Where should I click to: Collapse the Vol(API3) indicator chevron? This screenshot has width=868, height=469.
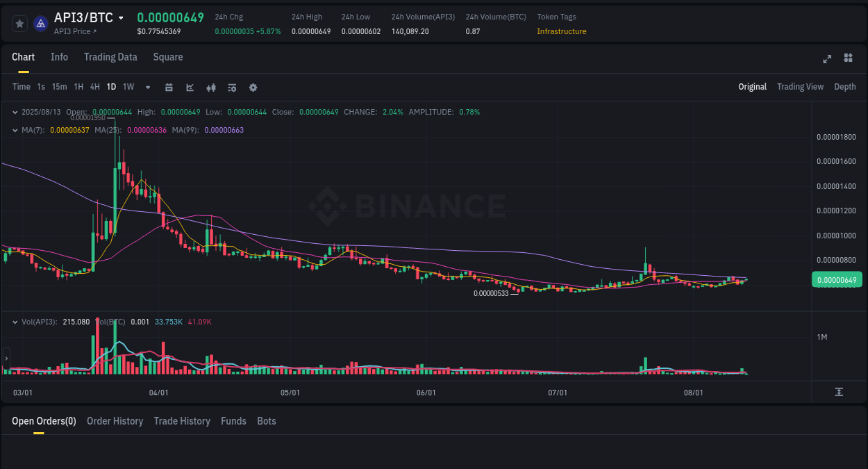(15, 322)
